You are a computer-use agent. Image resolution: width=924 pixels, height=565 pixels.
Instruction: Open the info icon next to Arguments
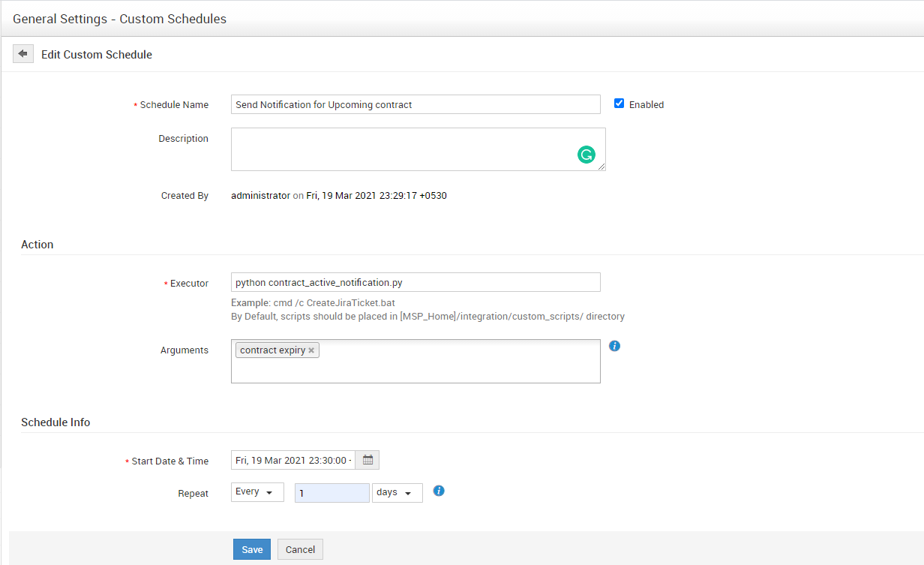[614, 346]
